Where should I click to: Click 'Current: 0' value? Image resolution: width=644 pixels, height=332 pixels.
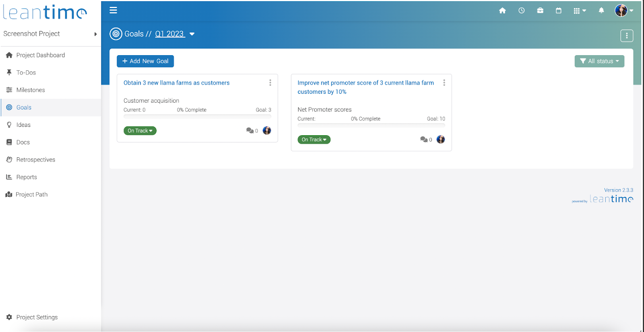pos(134,110)
